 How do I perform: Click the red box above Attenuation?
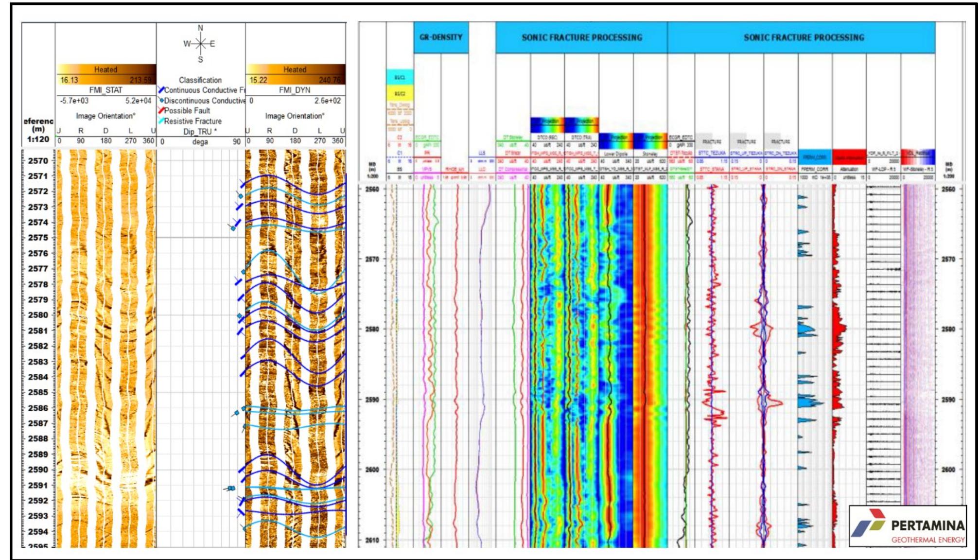849,157
